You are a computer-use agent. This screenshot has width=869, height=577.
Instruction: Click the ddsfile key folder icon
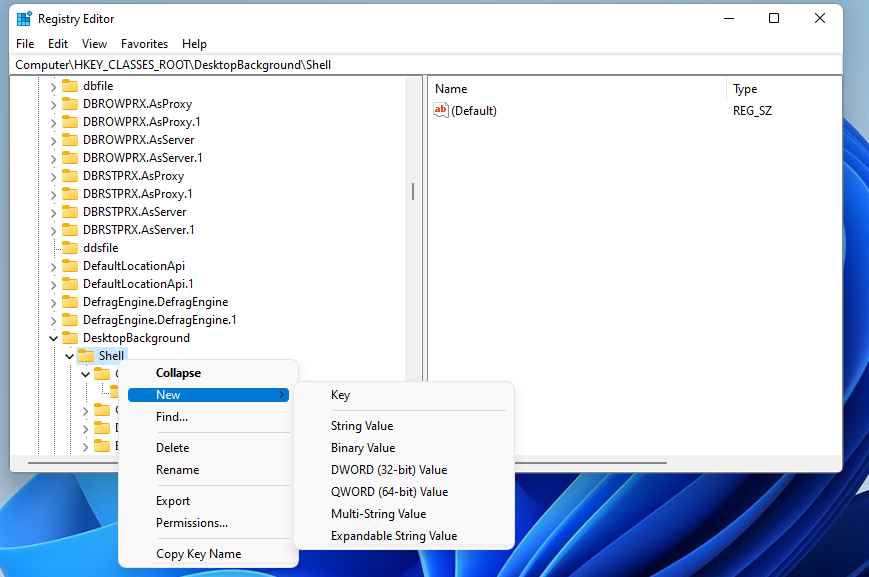70,247
